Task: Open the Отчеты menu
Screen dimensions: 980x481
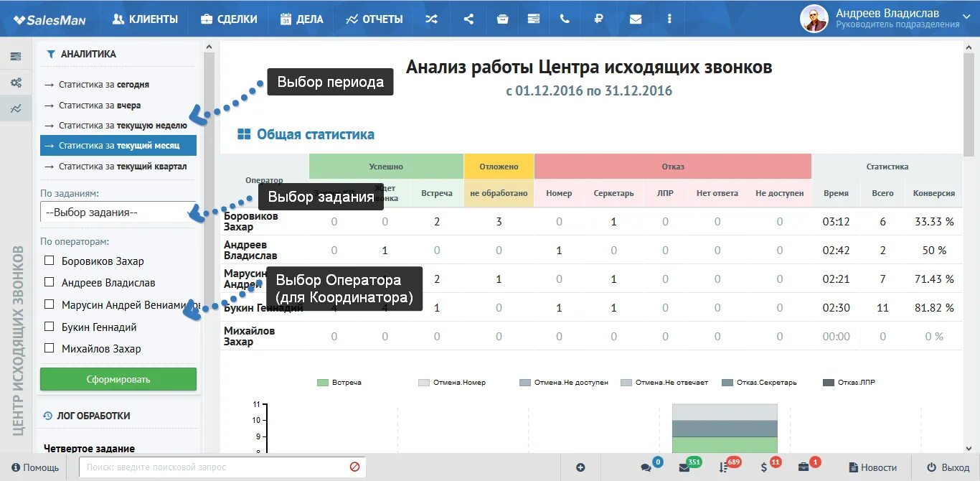Action: tap(374, 19)
